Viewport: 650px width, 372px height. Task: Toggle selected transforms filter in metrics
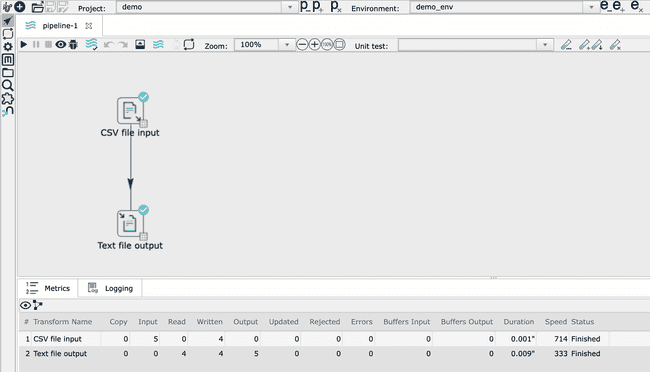coord(38,305)
